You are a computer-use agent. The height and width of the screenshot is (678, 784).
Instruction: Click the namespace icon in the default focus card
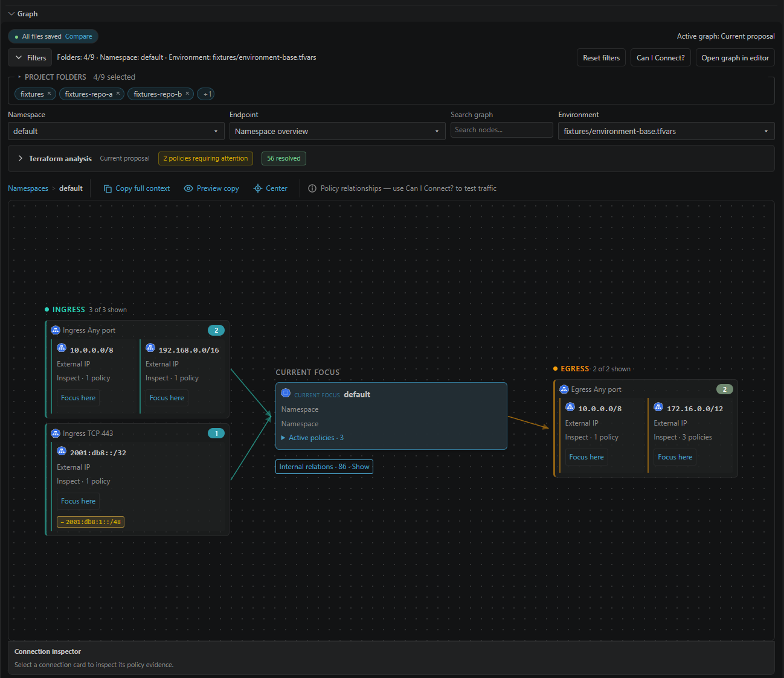(286, 393)
